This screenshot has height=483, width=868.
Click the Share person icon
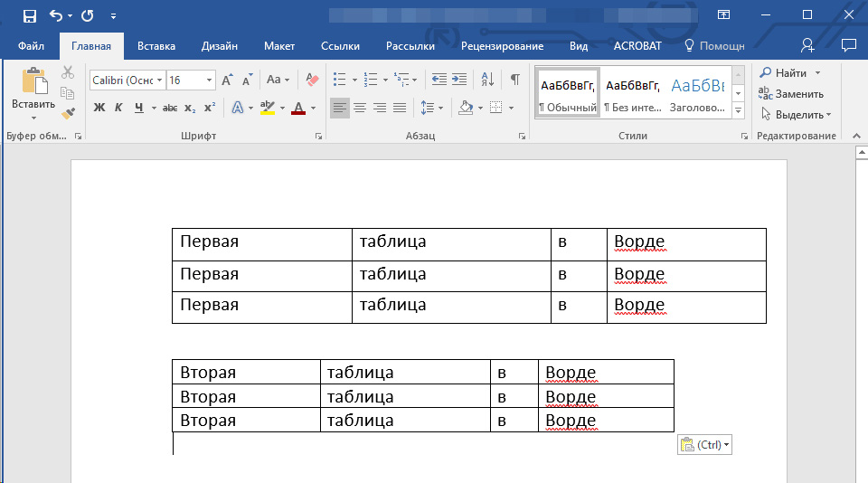807,45
